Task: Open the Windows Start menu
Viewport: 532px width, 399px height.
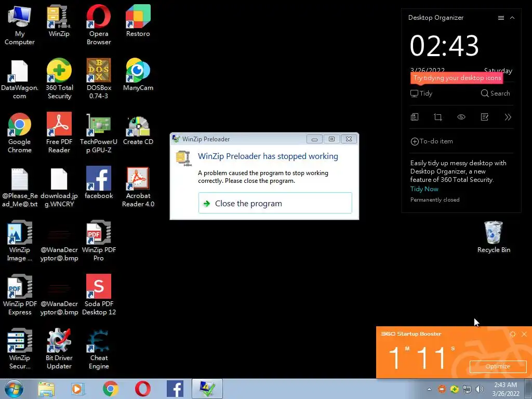Action: pos(14,389)
